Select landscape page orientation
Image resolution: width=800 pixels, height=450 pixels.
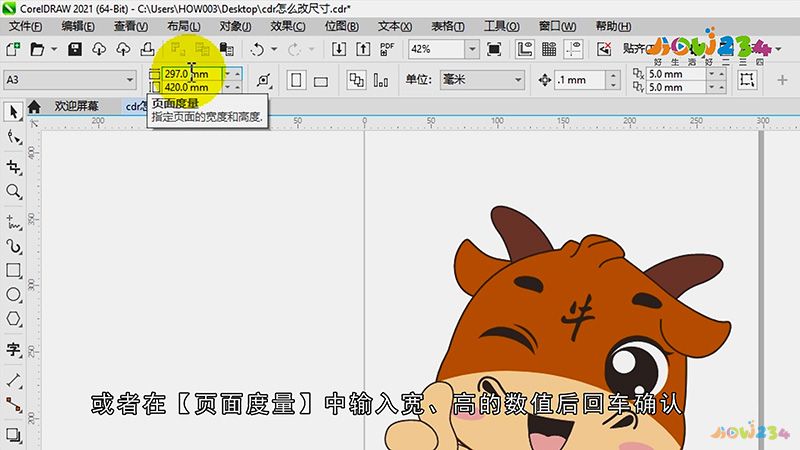pyautogui.click(x=320, y=80)
